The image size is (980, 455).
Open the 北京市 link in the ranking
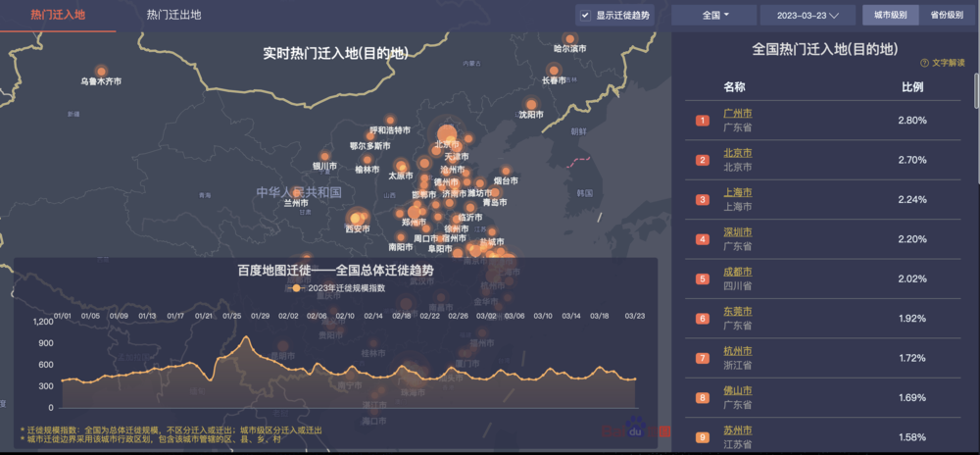click(x=738, y=153)
